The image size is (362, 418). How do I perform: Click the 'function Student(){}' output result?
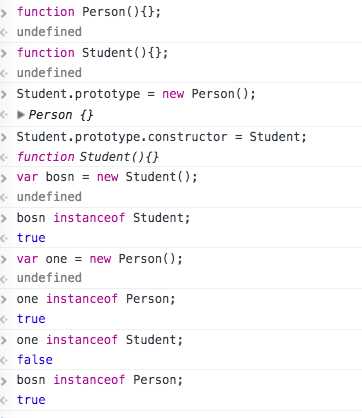88,157
